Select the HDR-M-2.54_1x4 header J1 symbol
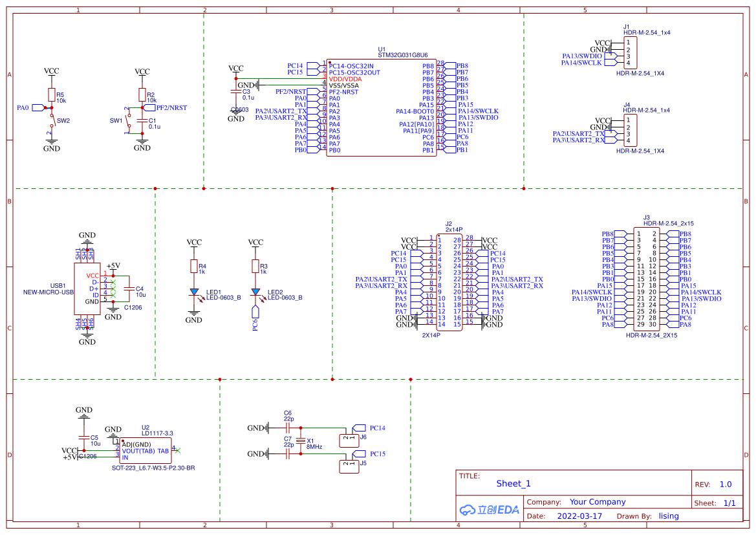 click(631, 53)
